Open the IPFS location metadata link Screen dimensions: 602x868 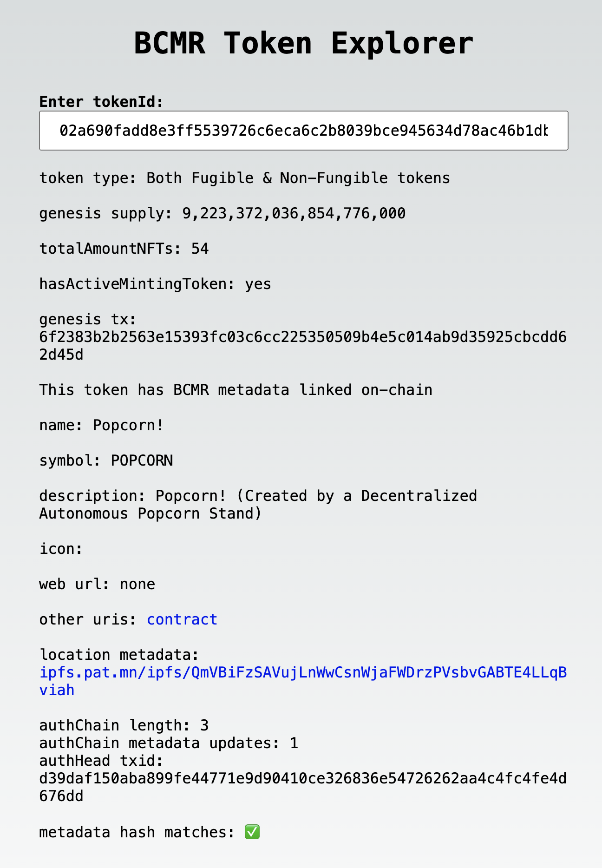pyautogui.click(x=303, y=672)
